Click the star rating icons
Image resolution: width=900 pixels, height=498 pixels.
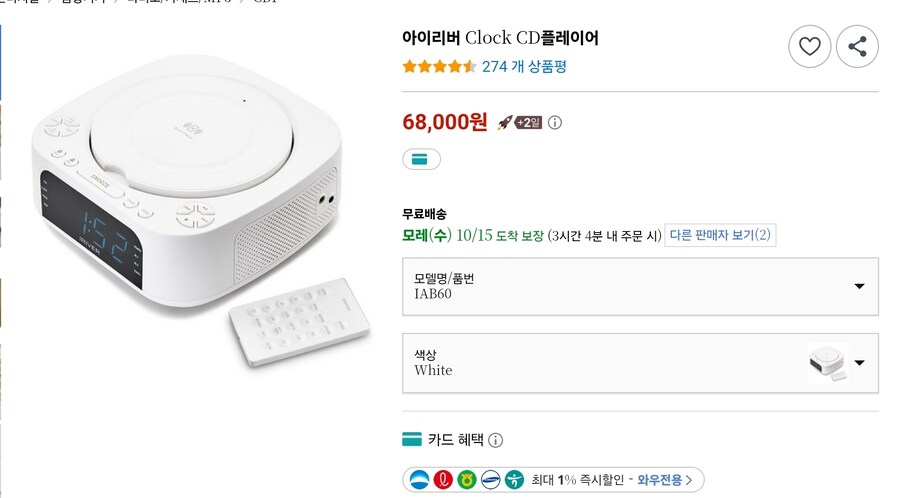click(x=439, y=67)
